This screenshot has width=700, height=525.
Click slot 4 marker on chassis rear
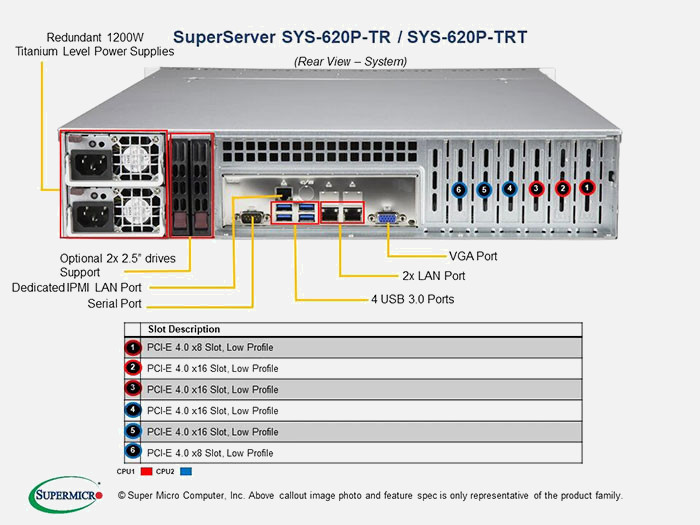point(510,189)
